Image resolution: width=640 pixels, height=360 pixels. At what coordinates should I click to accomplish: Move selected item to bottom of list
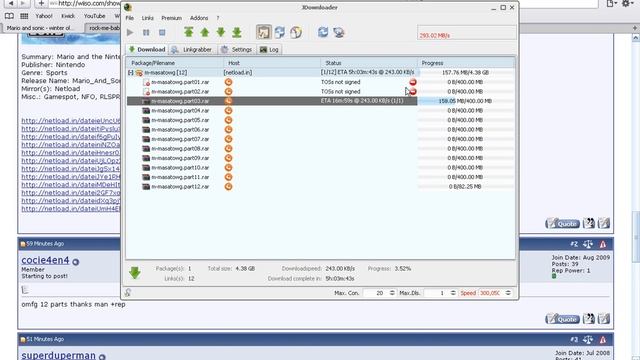[x=237, y=32]
